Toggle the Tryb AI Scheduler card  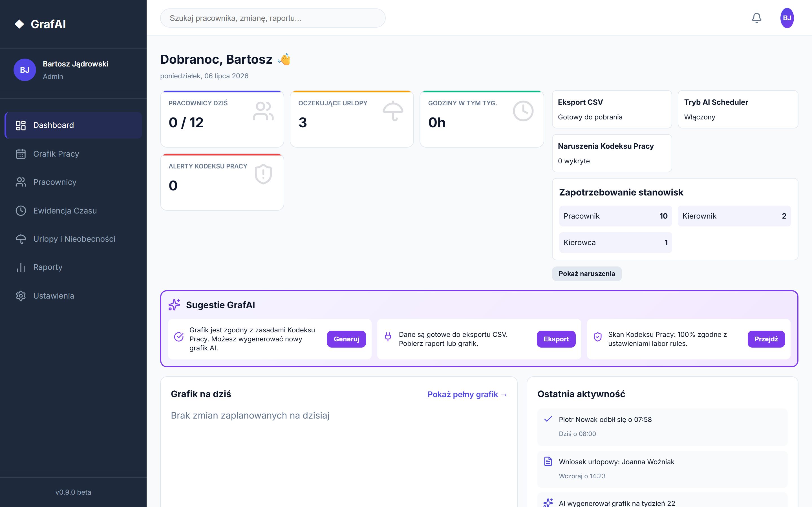pyautogui.click(x=738, y=109)
